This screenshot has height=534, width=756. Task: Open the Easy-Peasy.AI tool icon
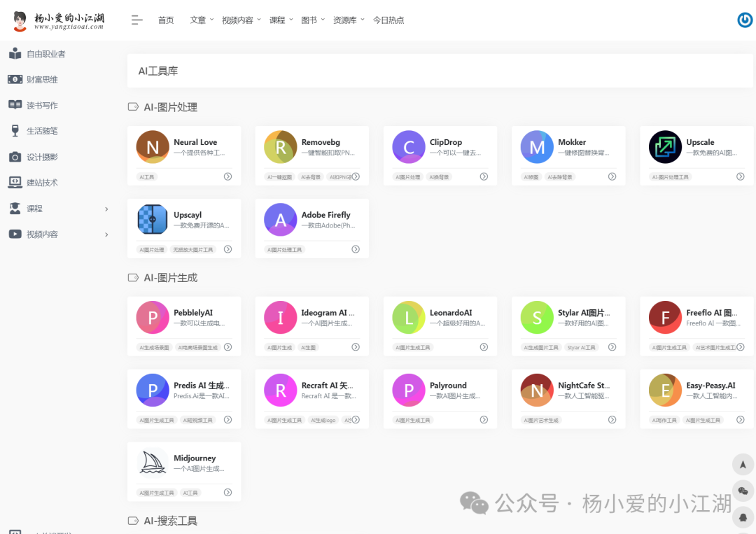pyautogui.click(x=665, y=390)
